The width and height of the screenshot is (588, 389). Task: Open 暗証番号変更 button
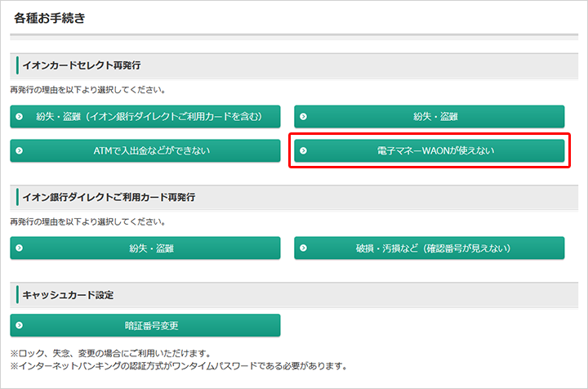(145, 325)
